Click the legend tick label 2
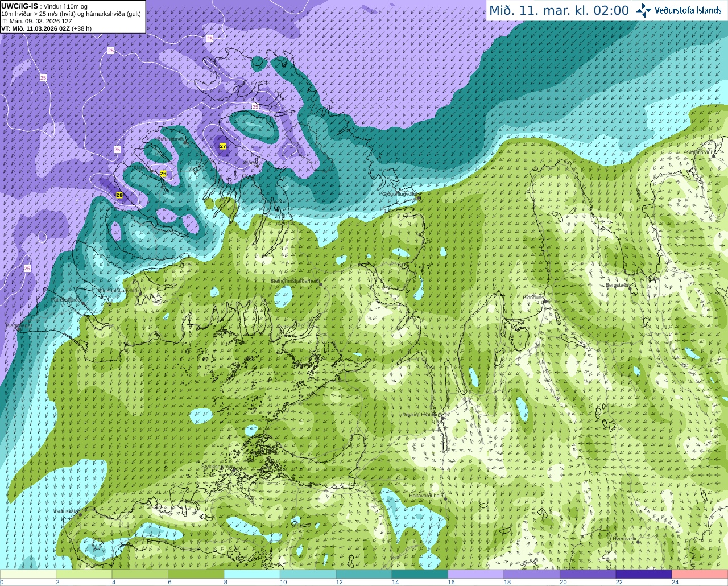Screen dimensions: 728x586 [x=57, y=582]
